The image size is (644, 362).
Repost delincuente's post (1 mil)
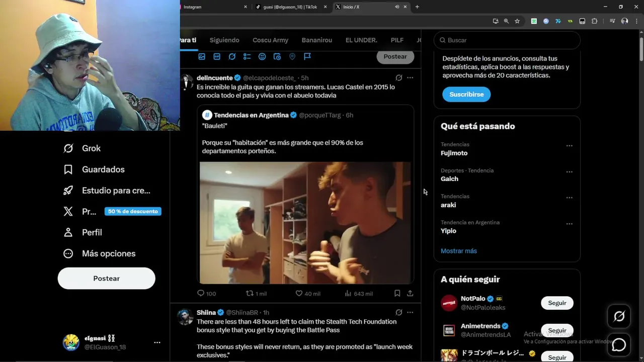pyautogui.click(x=256, y=294)
